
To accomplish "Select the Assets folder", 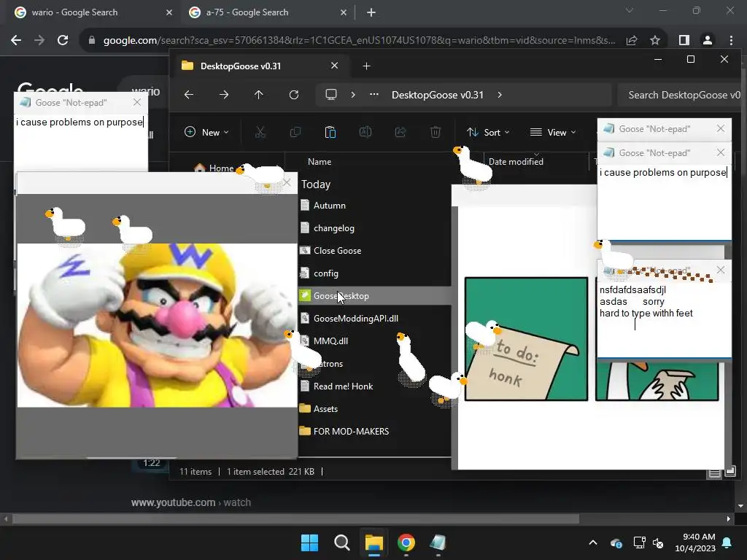I will (325, 408).
